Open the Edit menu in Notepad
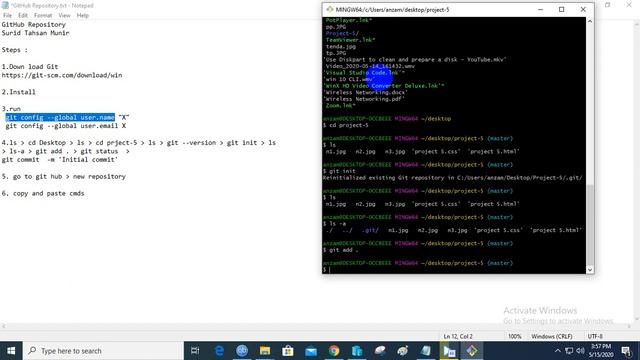Screen dimensions: 640x360 click(23, 16)
